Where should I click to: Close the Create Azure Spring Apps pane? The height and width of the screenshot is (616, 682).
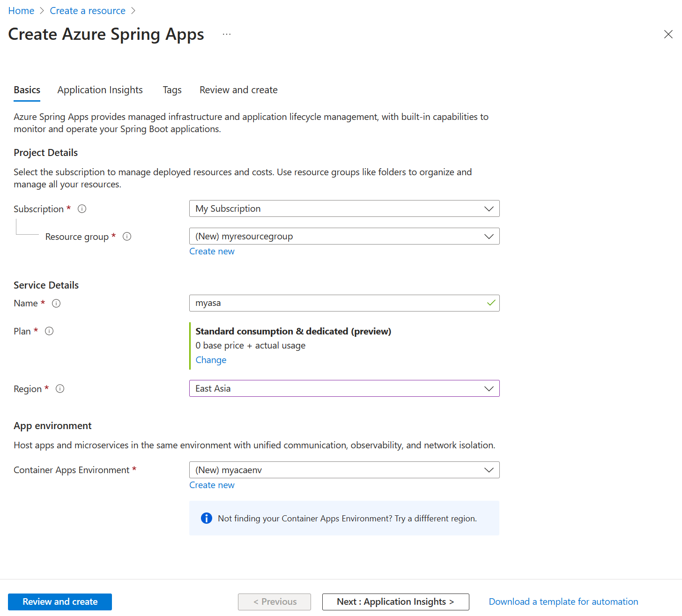click(668, 34)
